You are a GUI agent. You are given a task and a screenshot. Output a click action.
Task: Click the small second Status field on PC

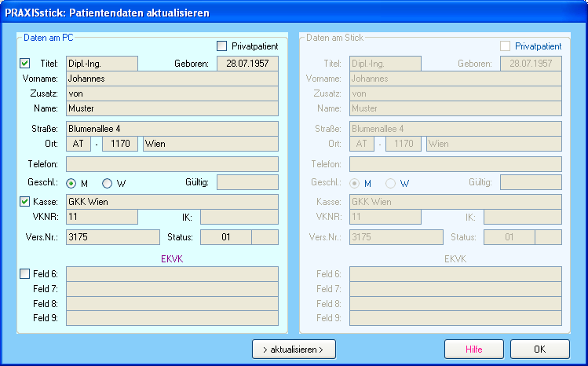point(265,237)
